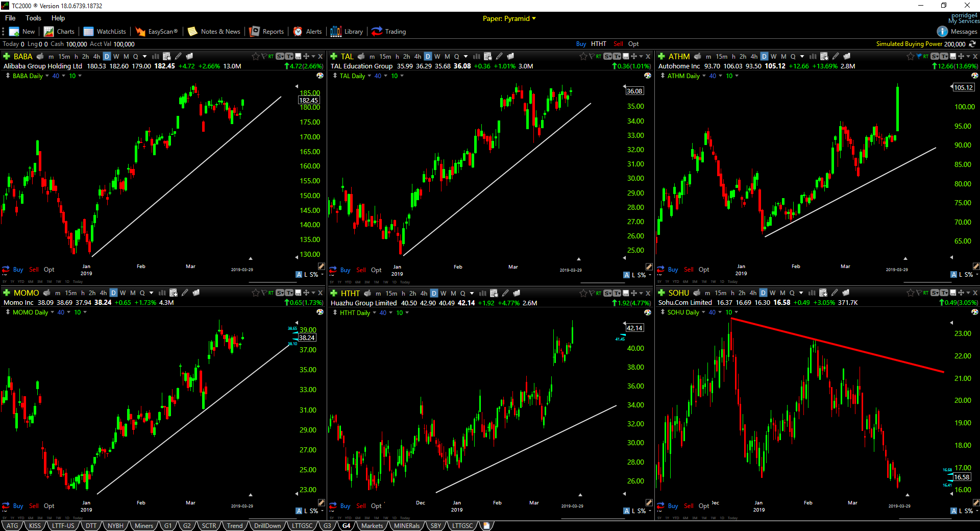The image size is (980, 531).
Task: Toggle the favorite star on BABA chart
Action: coord(256,56)
